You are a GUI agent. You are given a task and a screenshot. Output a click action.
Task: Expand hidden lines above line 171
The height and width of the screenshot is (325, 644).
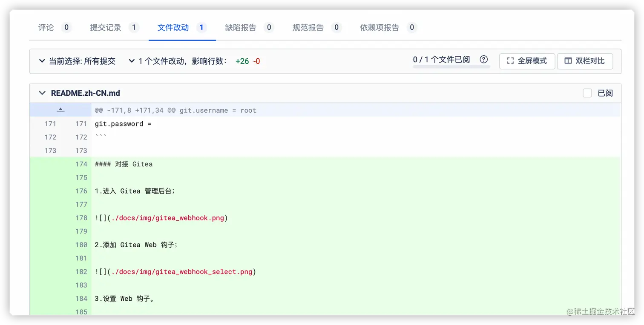pos(60,110)
